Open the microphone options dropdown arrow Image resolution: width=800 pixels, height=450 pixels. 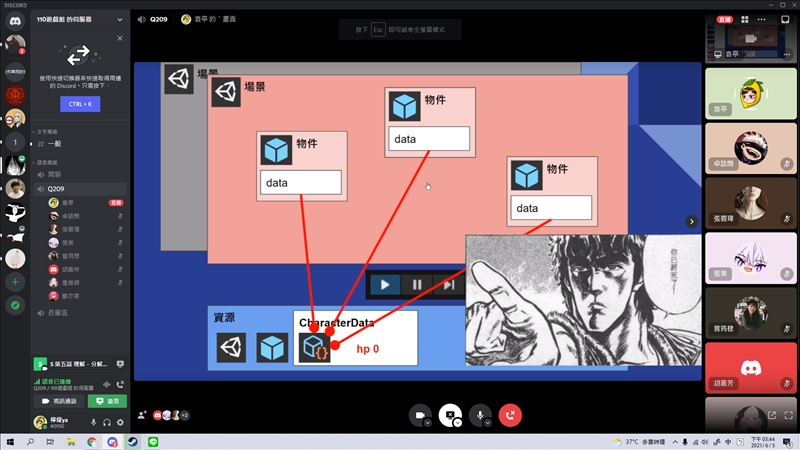click(489, 423)
